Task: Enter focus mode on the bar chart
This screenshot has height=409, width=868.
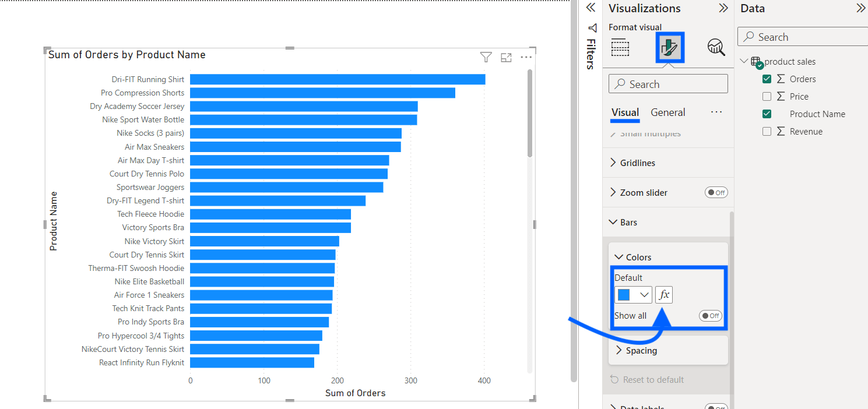Action: coord(506,57)
